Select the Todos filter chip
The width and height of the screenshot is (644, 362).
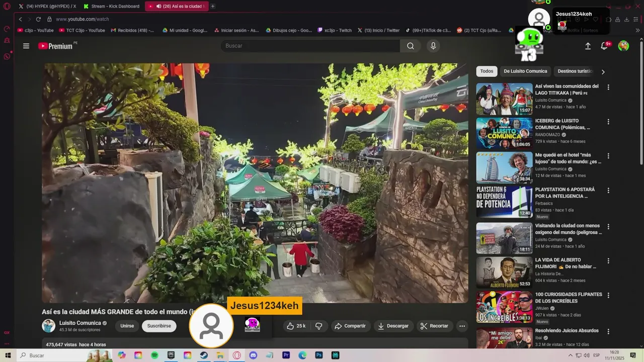coord(487,71)
